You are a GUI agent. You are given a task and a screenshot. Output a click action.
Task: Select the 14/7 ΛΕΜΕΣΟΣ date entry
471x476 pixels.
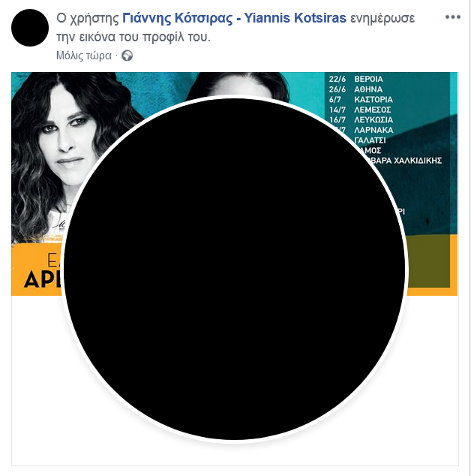point(360,110)
